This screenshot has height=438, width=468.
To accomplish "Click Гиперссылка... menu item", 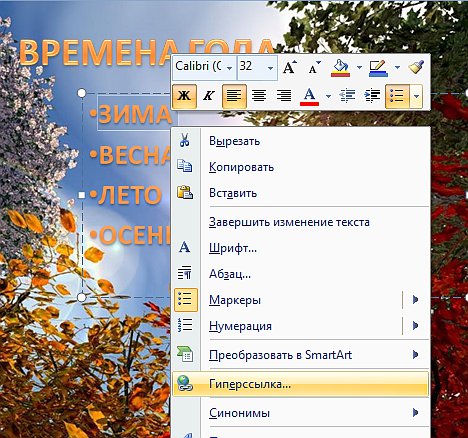I will click(x=301, y=384).
